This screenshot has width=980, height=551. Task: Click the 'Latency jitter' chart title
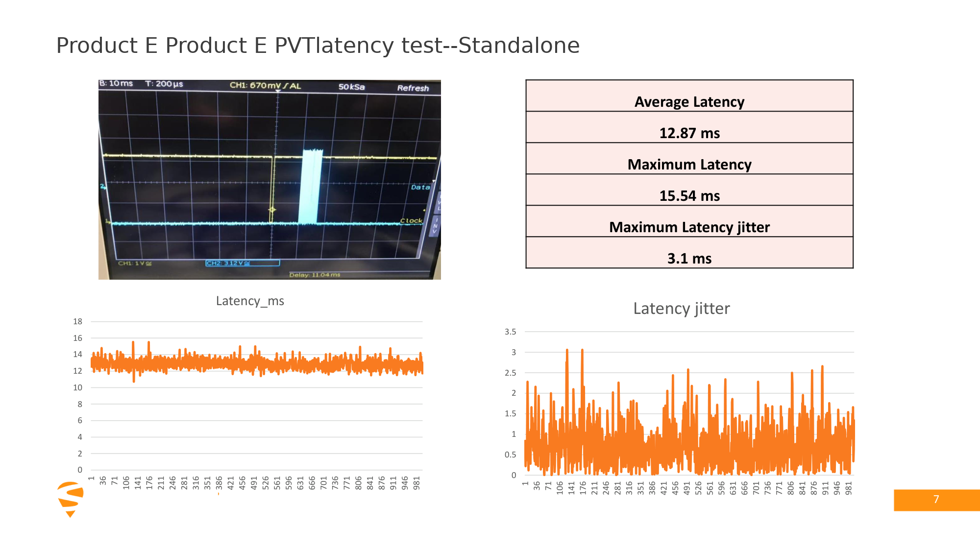click(x=681, y=309)
